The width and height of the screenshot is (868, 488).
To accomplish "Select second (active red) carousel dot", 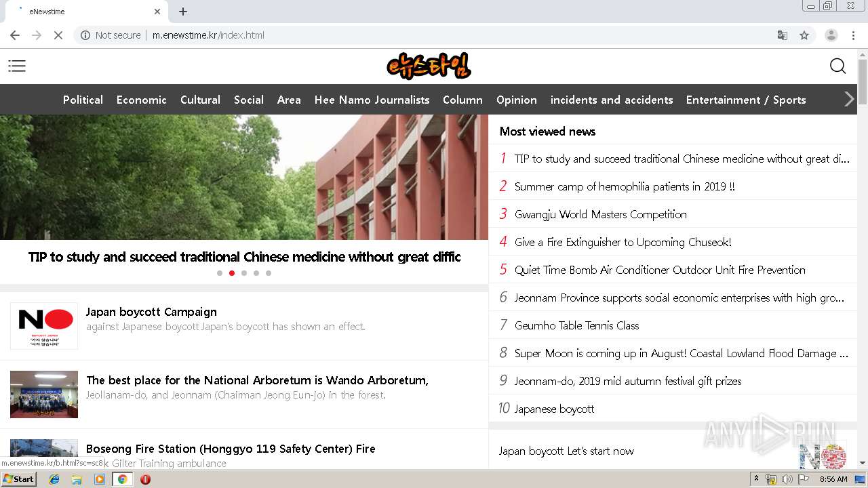I will pos(232,273).
